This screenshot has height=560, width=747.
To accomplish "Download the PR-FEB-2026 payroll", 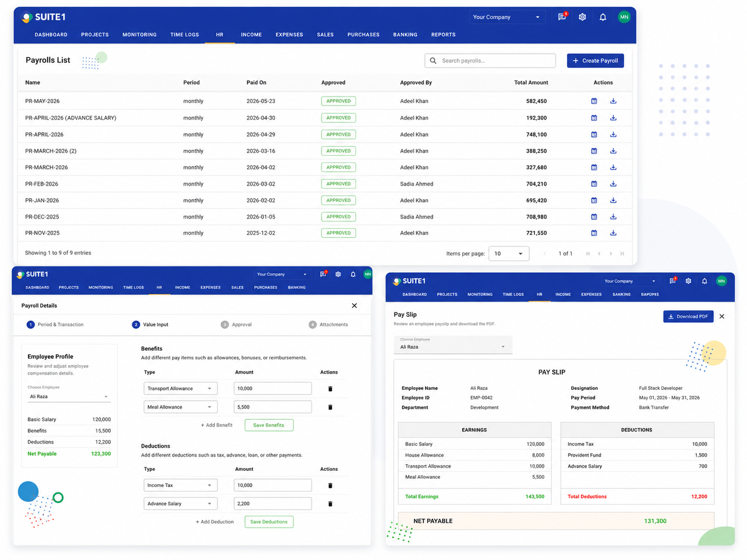I will tap(613, 184).
